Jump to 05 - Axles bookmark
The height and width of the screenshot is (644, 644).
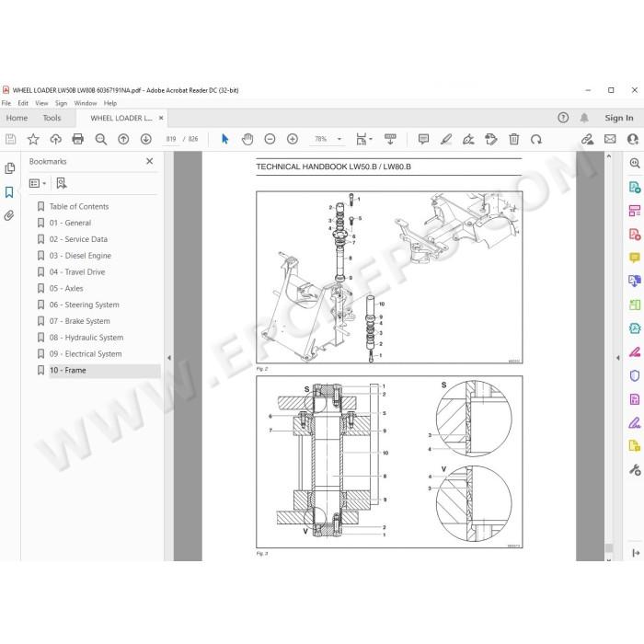click(x=66, y=288)
